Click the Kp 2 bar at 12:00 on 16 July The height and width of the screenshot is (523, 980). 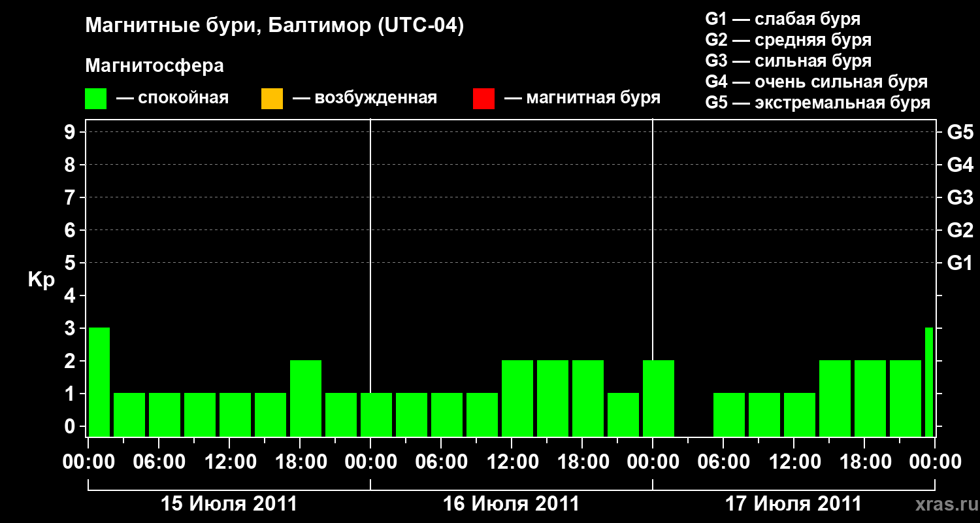(517, 398)
